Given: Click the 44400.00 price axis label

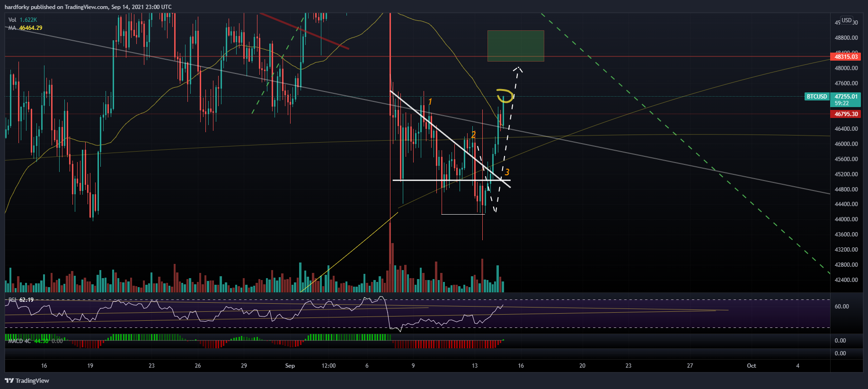Looking at the screenshot, I should tap(846, 204).
